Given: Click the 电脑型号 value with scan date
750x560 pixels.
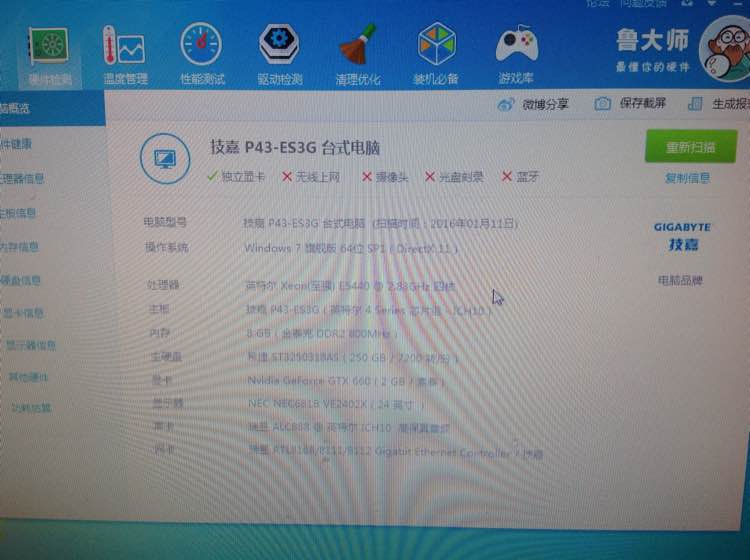Looking at the screenshot, I should [x=380, y=223].
